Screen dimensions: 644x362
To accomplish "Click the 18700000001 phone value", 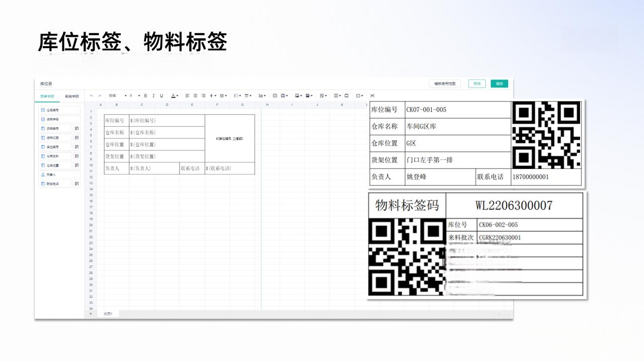I will pyautogui.click(x=530, y=177).
